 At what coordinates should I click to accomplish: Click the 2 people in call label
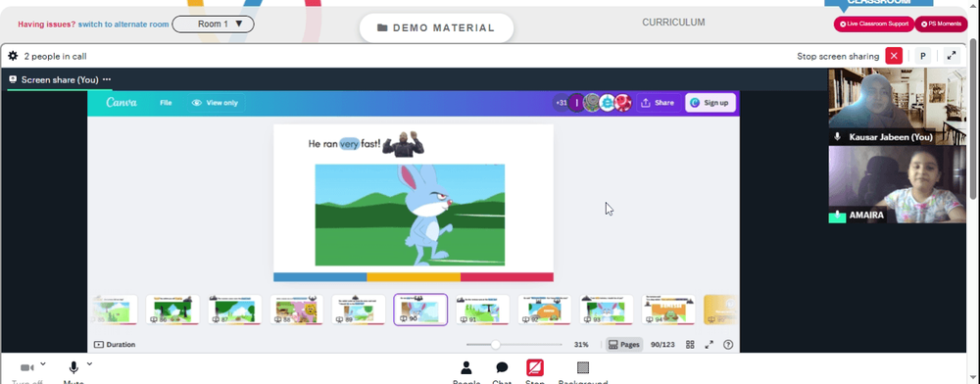point(55,56)
